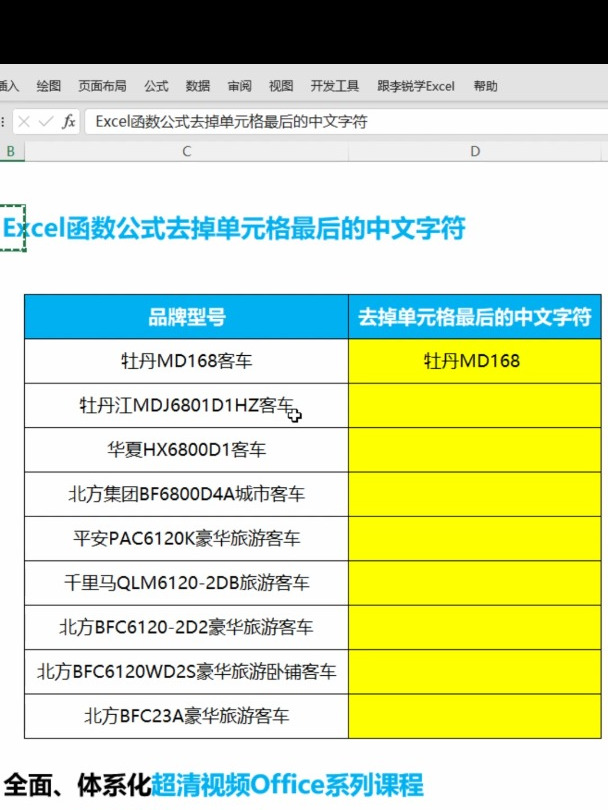
Task: Select cell 北方BFC6120WD2S豪华旅游卧铺客车
Action: coord(186,672)
